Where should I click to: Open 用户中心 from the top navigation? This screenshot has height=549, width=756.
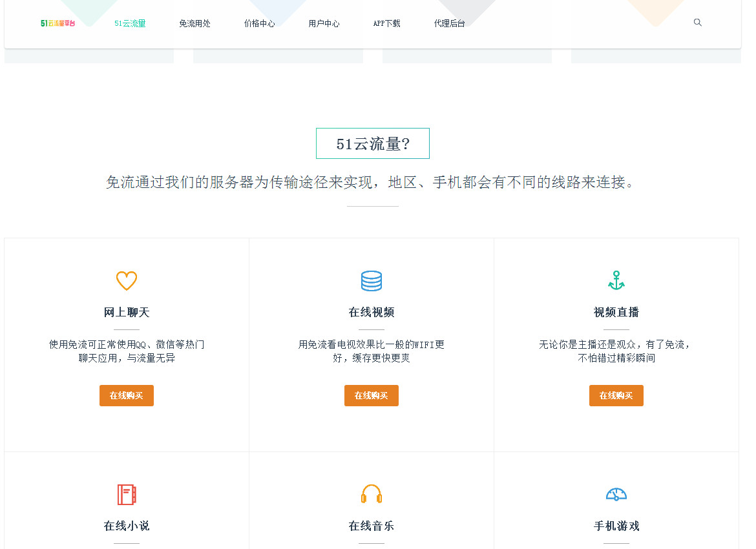pos(324,23)
